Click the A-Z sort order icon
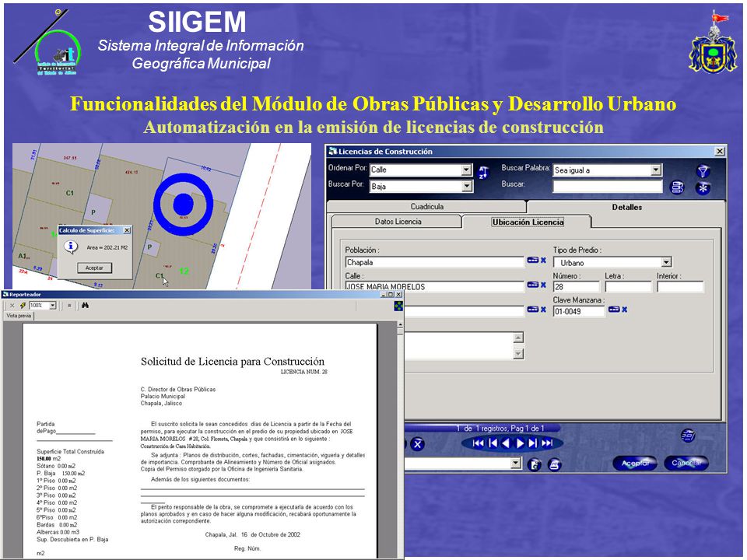 point(483,173)
